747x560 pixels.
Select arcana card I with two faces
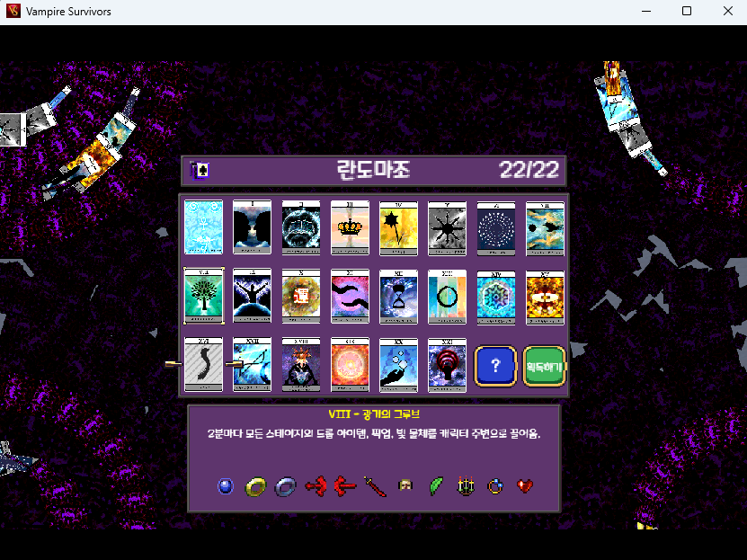[252, 227]
